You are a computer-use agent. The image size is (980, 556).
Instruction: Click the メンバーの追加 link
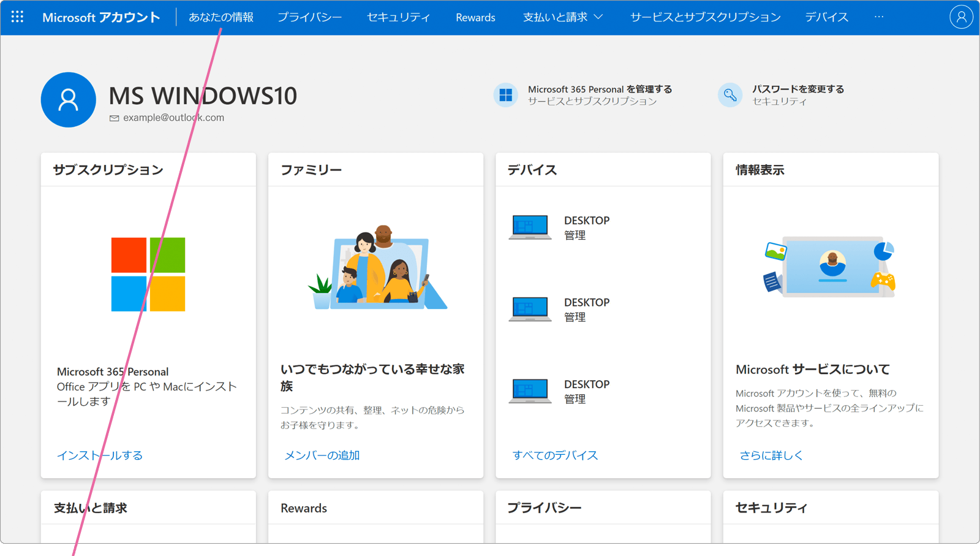322,455
